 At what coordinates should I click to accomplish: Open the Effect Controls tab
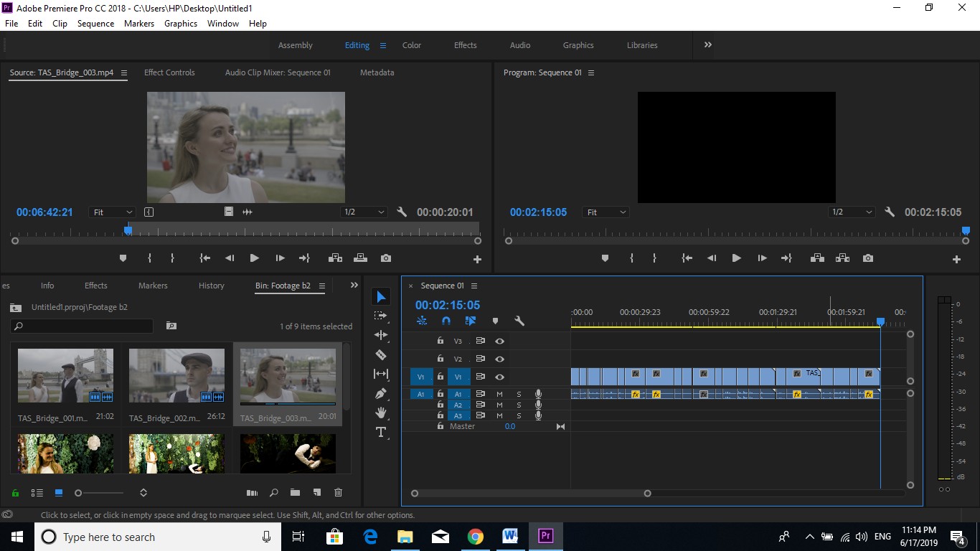169,72
